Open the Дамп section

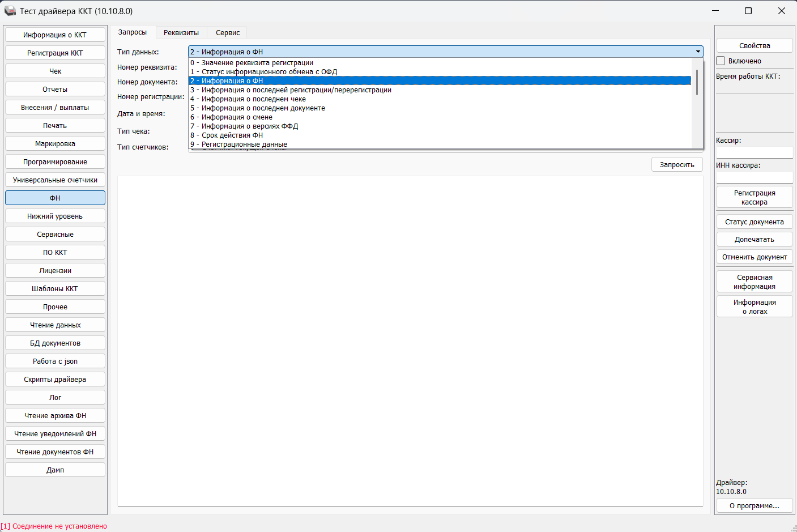click(x=55, y=470)
